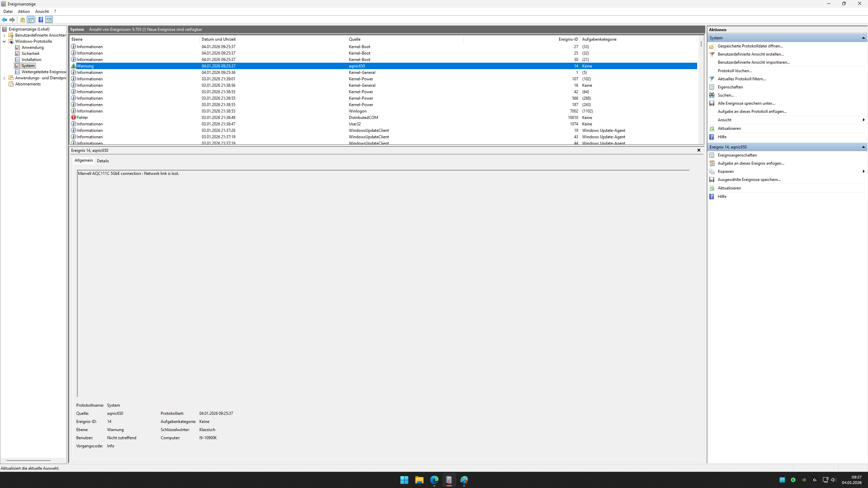Image resolution: width=868 pixels, height=488 pixels.
Task: Select the Abonnements tree item
Action: pos(28,84)
